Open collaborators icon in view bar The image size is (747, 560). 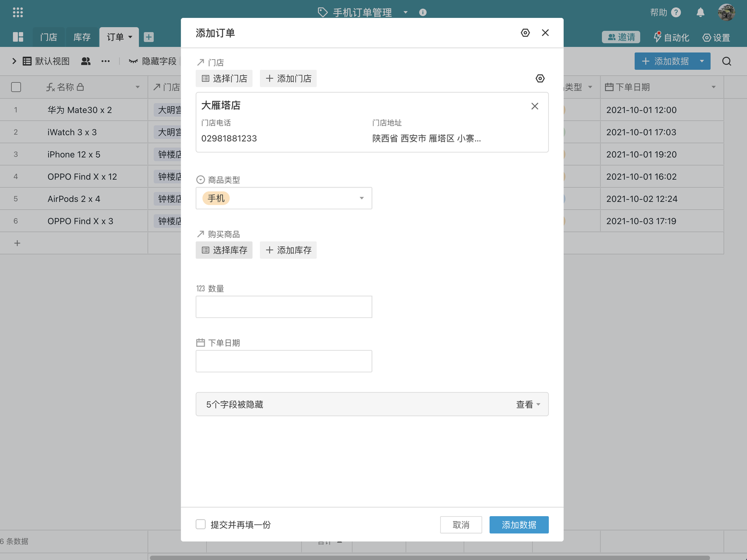pyautogui.click(x=86, y=61)
